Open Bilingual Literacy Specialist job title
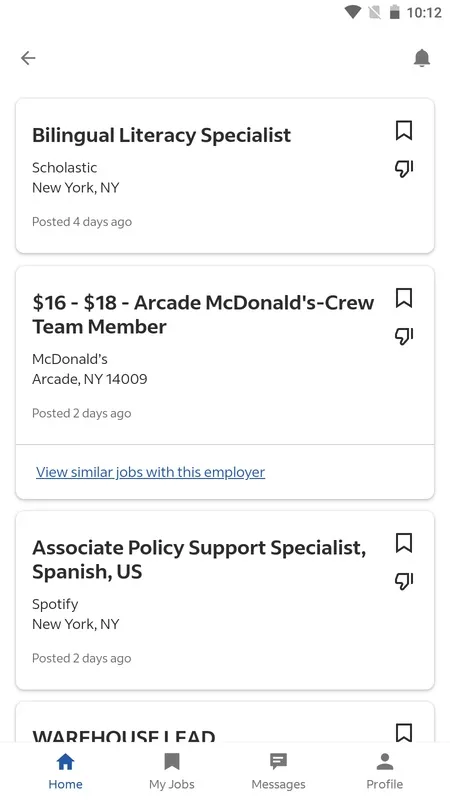The height and width of the screenshot is (800, 450). pyautogui.click(x=161, y=135)
